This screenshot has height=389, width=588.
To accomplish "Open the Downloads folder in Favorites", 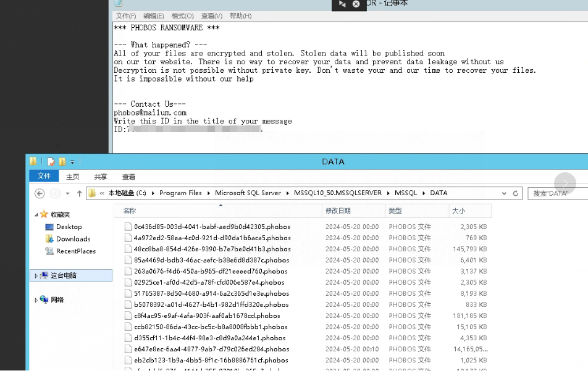I will (73, 239).
